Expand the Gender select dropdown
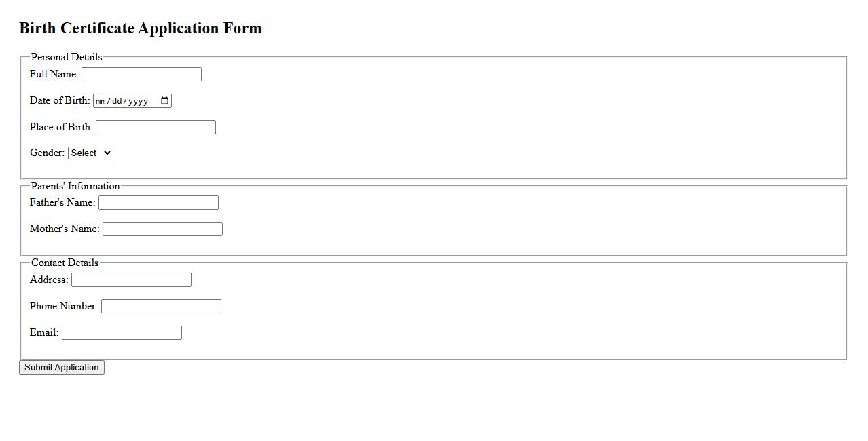The height and width of the screenshot is (441, 868). [90, 153]
